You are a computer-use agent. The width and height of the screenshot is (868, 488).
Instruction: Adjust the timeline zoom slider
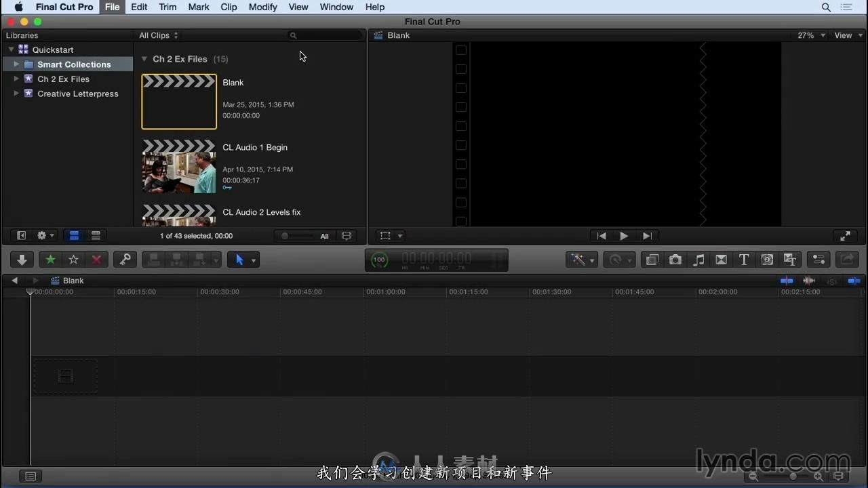click(793, 476)
